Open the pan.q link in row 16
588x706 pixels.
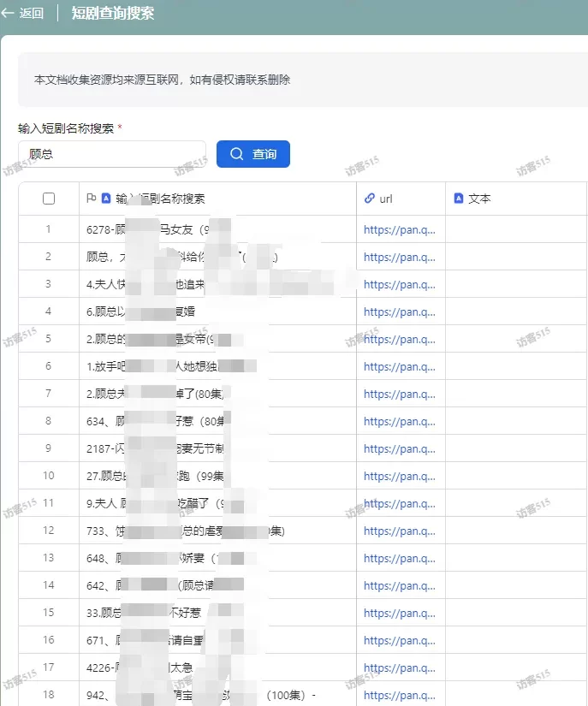click(x=400, y=641)
